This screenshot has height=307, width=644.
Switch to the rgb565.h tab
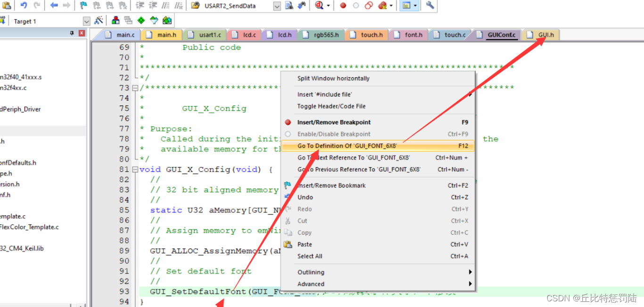pos(321,35)
